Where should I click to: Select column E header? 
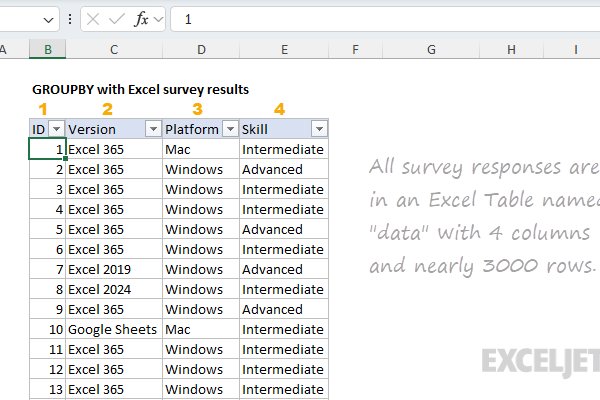tap(284, 49)
